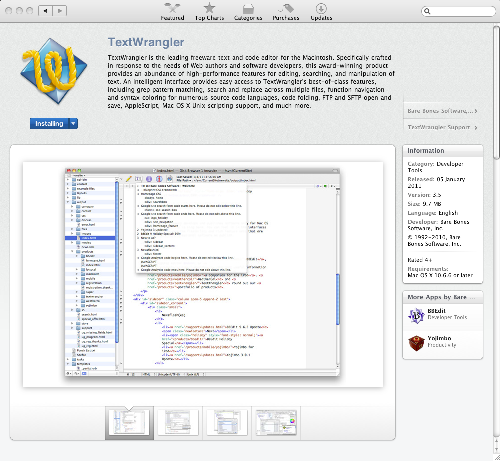Open the Featured section
Screen dimensions: 500x461
[172, 11]
